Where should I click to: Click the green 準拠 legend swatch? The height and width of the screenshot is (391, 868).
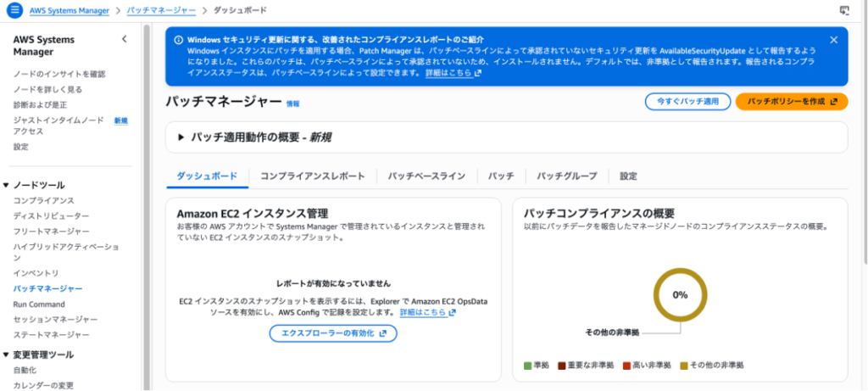(527, 366)
